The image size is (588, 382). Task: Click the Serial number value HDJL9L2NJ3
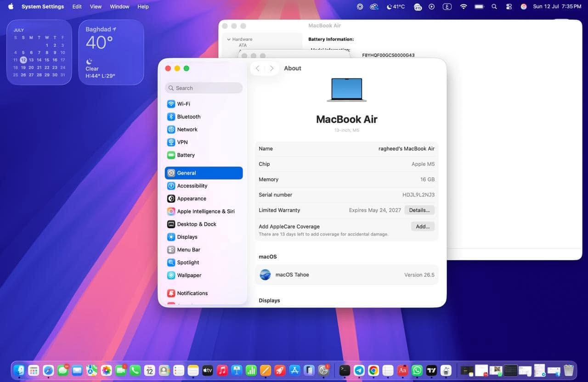418,195
